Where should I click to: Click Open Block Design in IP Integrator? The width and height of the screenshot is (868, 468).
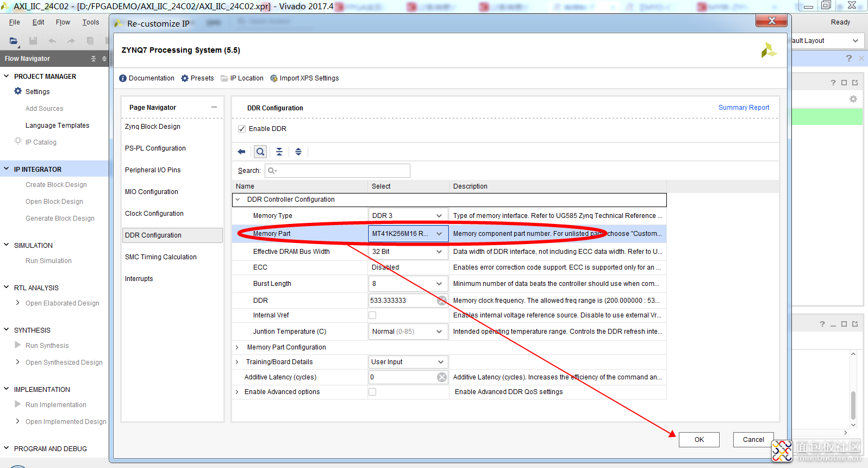tap(54, 202)
